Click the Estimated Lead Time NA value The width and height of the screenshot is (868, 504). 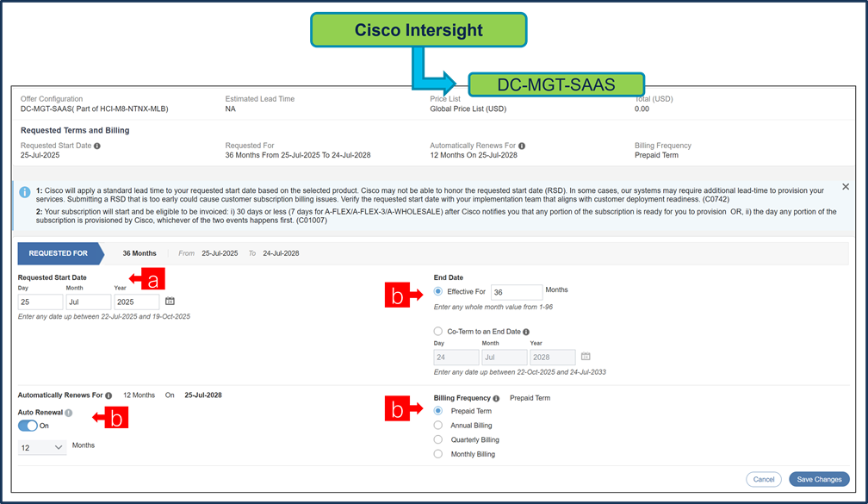coord(230,109)
